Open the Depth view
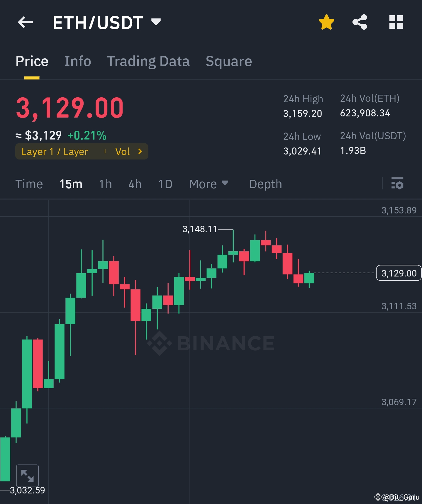This screenshot has height=504, width=422. point(265,184)
